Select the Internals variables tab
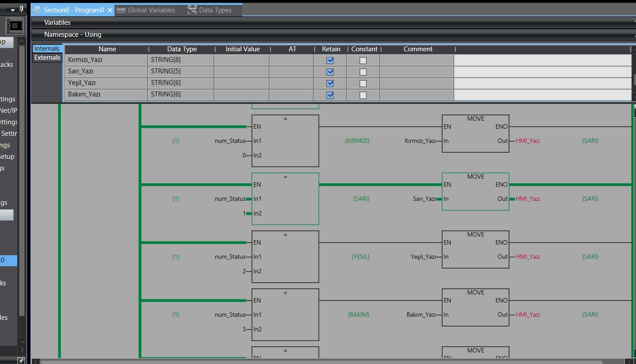Viewport: 636px width, 364px height. (x=47, y=49)
